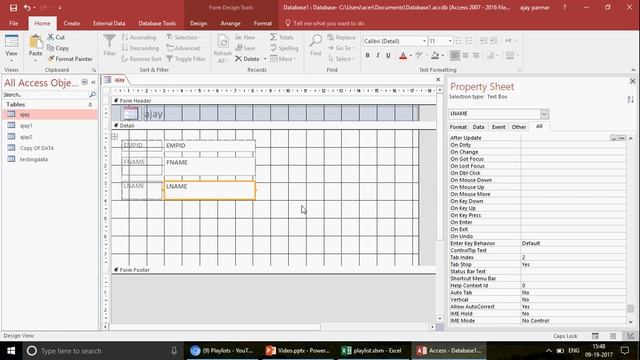Open the Find dialog
The image size is (640, 360).
(x=316, y=45)
